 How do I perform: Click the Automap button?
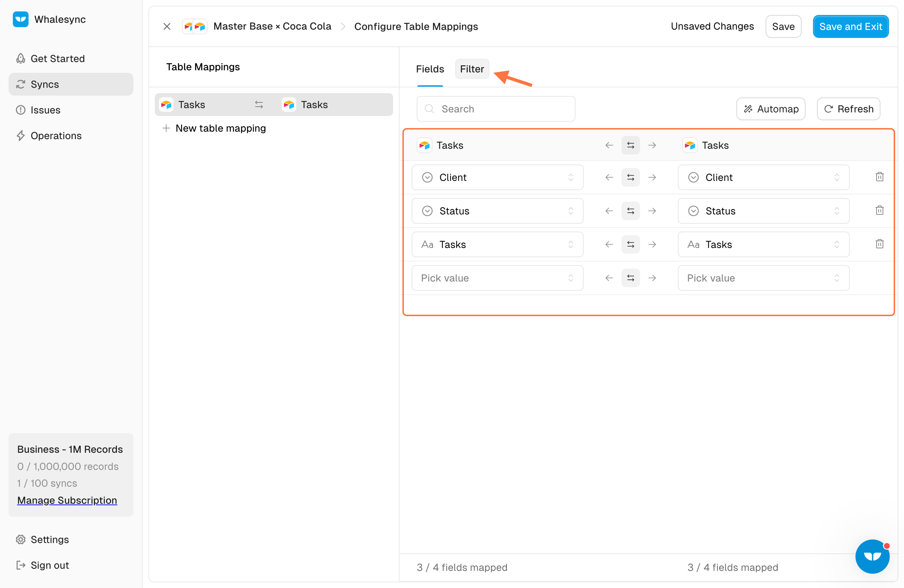770,108
